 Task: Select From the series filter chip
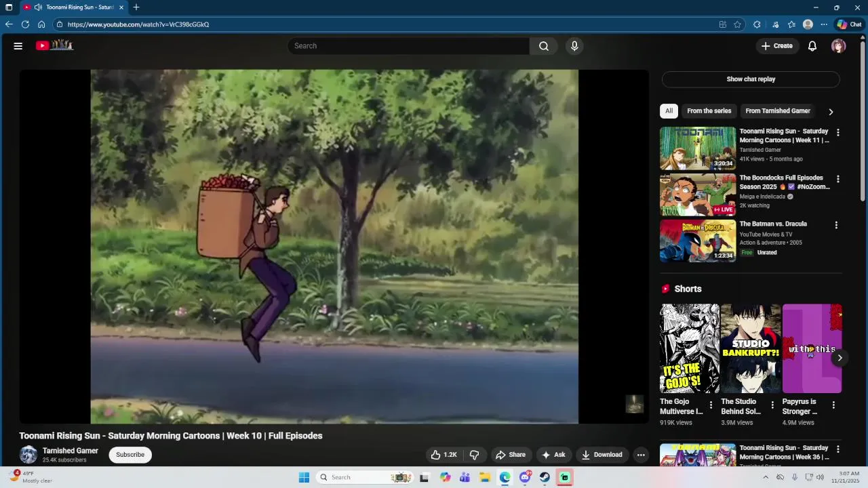709,111
